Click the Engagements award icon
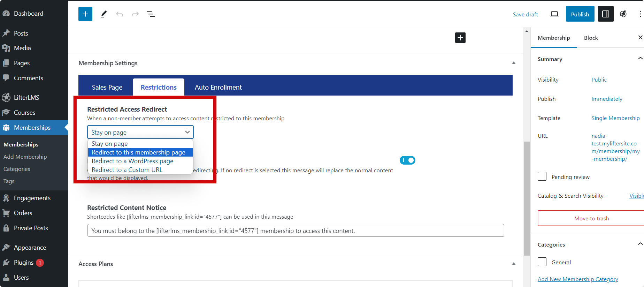The height and width of the screenshot is (287, 644). point(6,198)
